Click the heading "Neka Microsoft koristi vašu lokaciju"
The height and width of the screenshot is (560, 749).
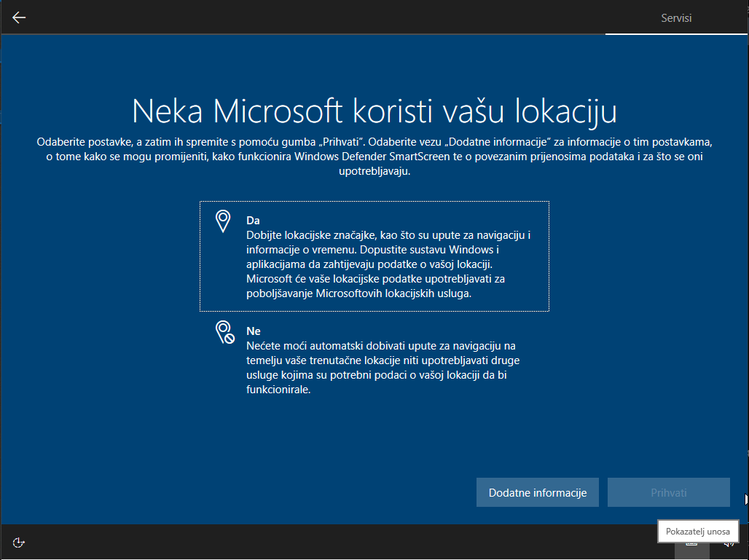coord(374,111)
